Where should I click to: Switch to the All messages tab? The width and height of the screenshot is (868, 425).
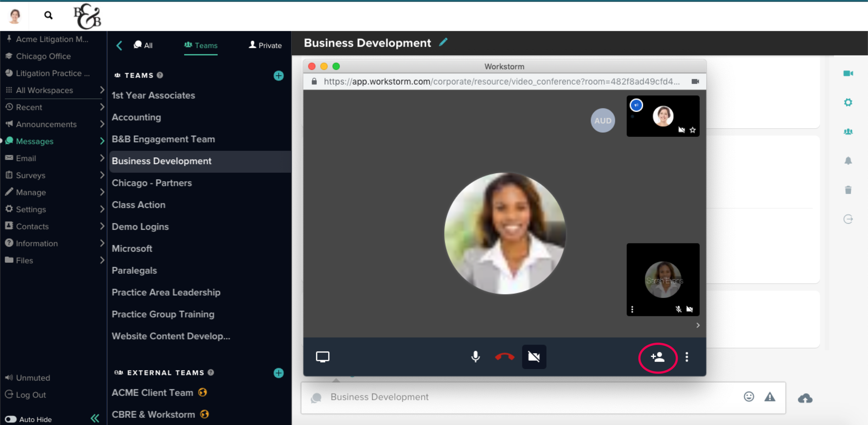[143, 45]
